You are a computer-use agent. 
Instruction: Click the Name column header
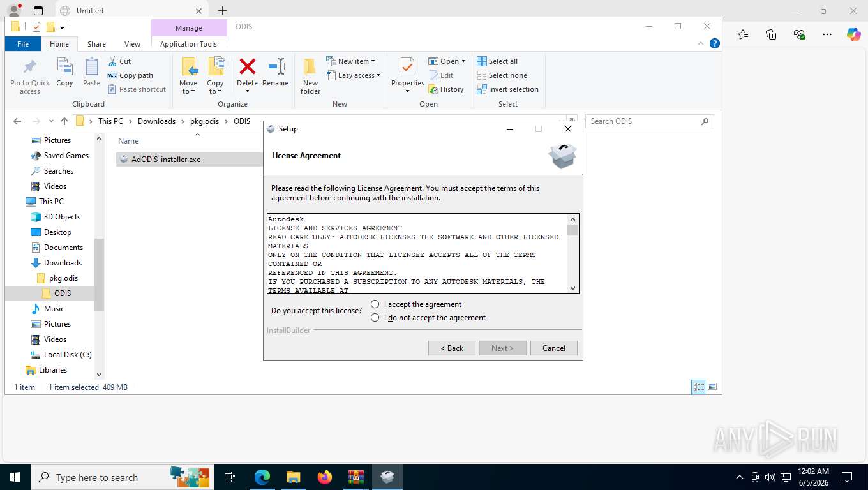[x=128, y=141]
